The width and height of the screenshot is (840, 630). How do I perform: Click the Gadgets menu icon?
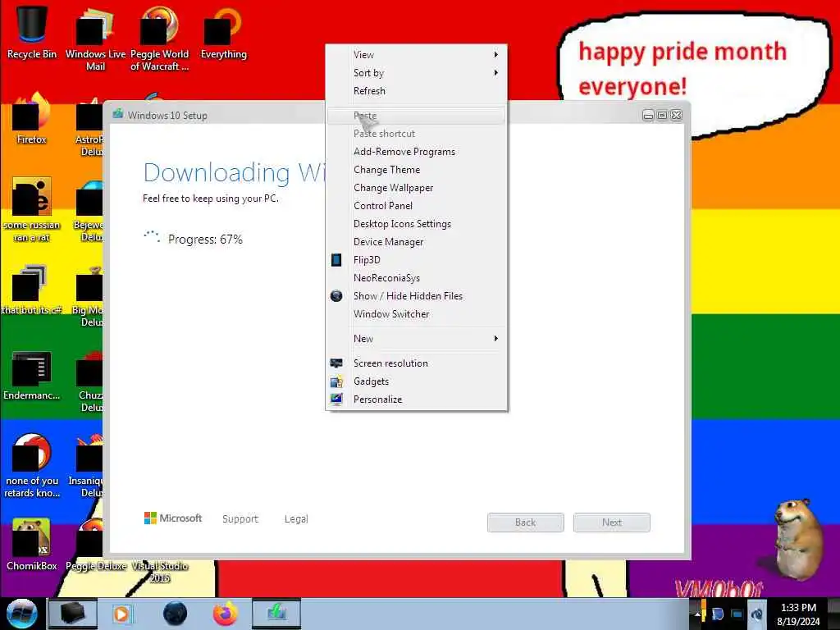click(336, 381)
